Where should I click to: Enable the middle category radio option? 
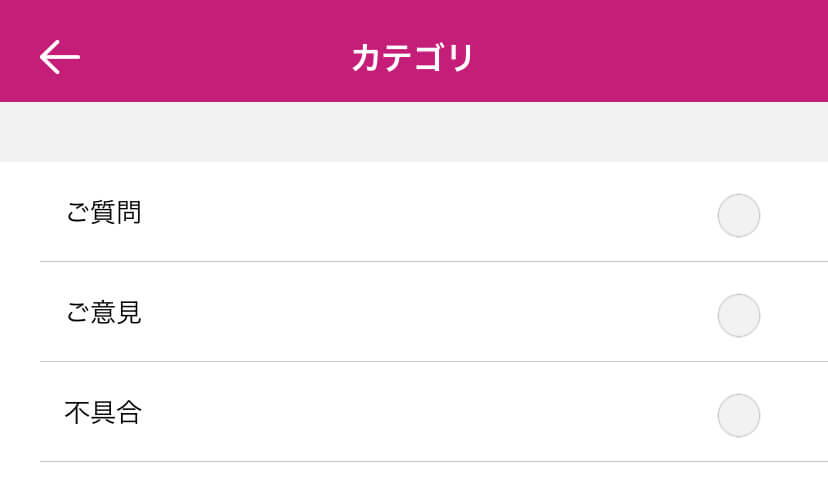click(x=739, y=315)
